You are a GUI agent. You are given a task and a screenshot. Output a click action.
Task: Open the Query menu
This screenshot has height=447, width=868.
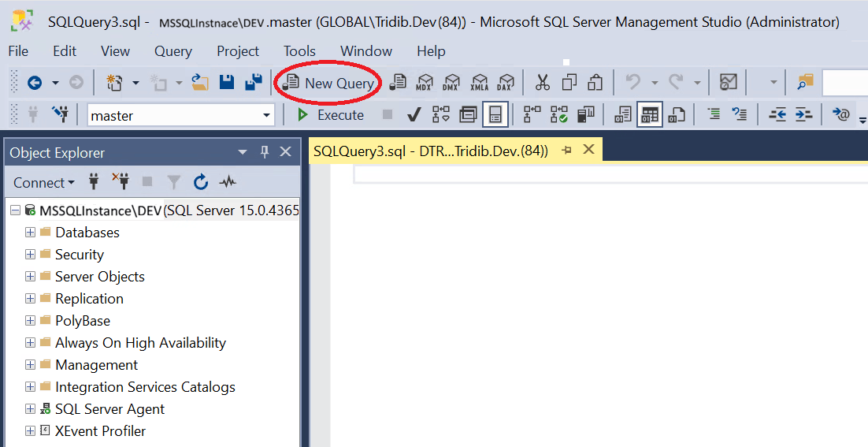(173, 51)
